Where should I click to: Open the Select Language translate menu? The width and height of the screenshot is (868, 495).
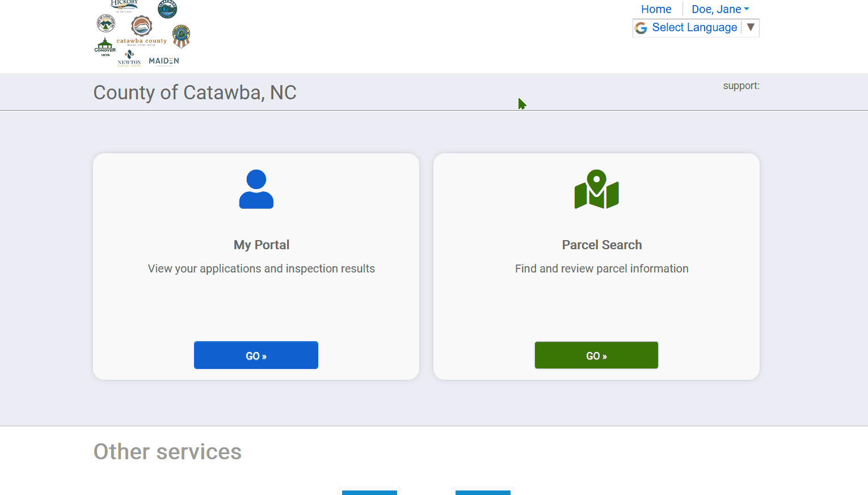pos(694,27)
